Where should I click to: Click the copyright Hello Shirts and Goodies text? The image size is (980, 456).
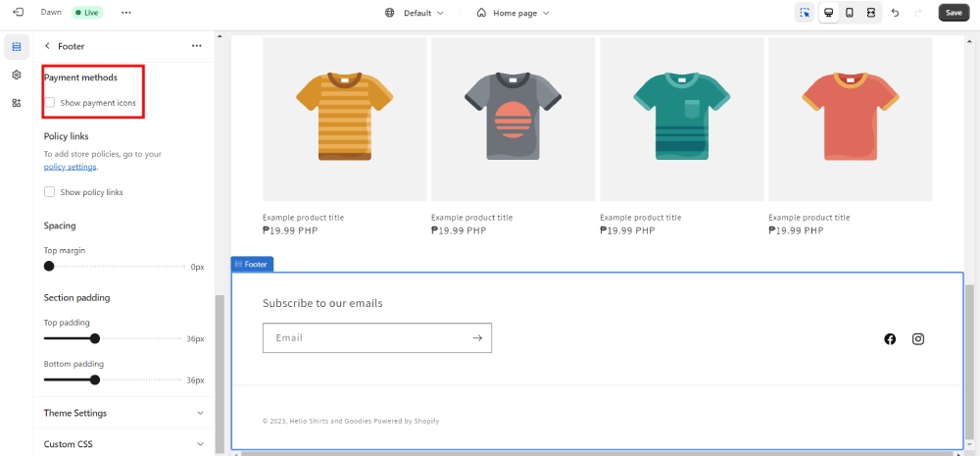click(318, 421)
